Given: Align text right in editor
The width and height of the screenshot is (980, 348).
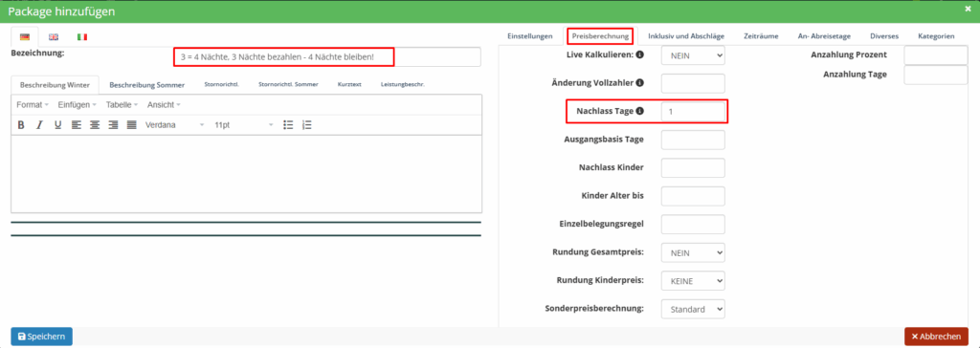Looking at the screenshot, I should (x=113, y=125).
